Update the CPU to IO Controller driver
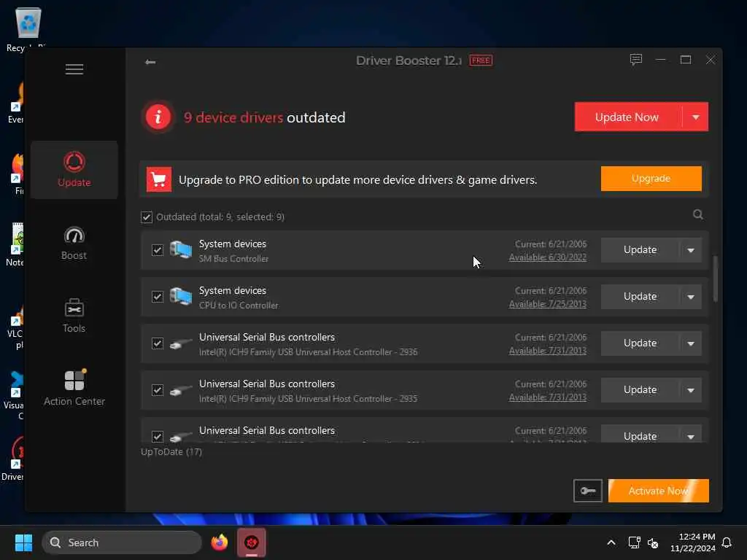747x560 pixels. point(640,297)
